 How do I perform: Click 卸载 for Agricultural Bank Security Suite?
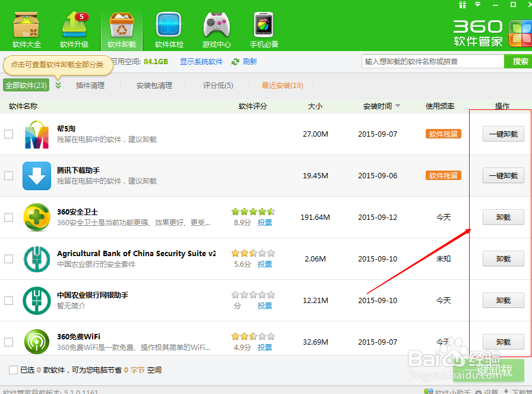coord(503,259)
